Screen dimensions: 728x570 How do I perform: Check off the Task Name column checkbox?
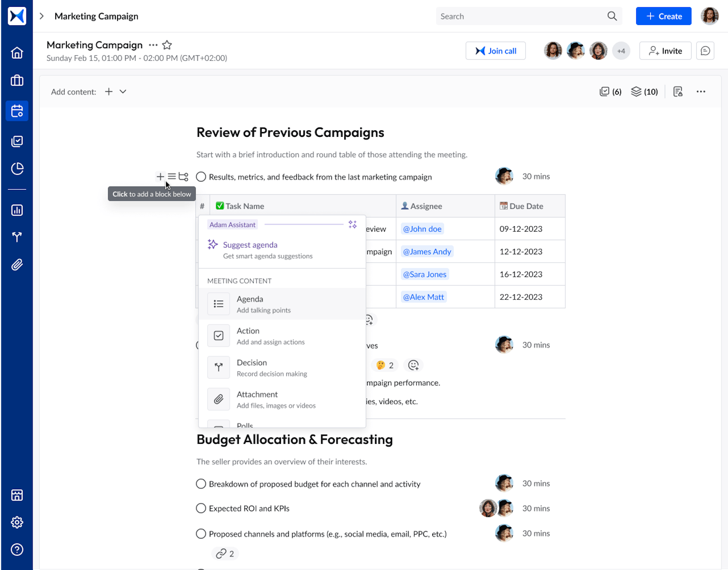tap(220, 205)
